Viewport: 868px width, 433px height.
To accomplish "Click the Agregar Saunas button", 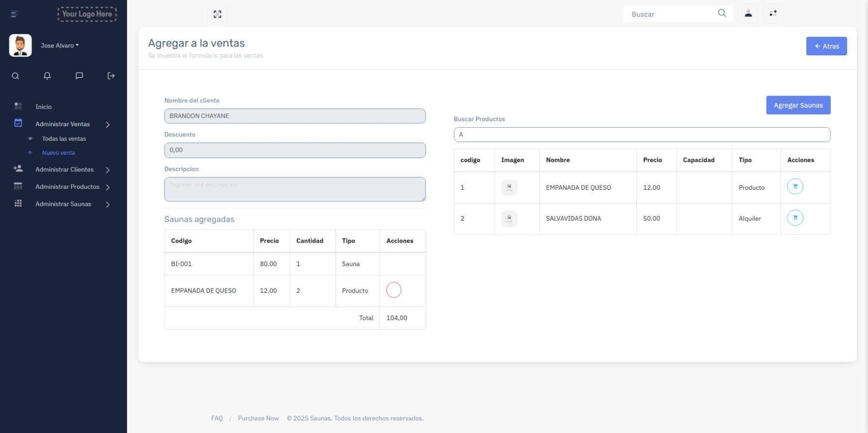I will [798, 105].
